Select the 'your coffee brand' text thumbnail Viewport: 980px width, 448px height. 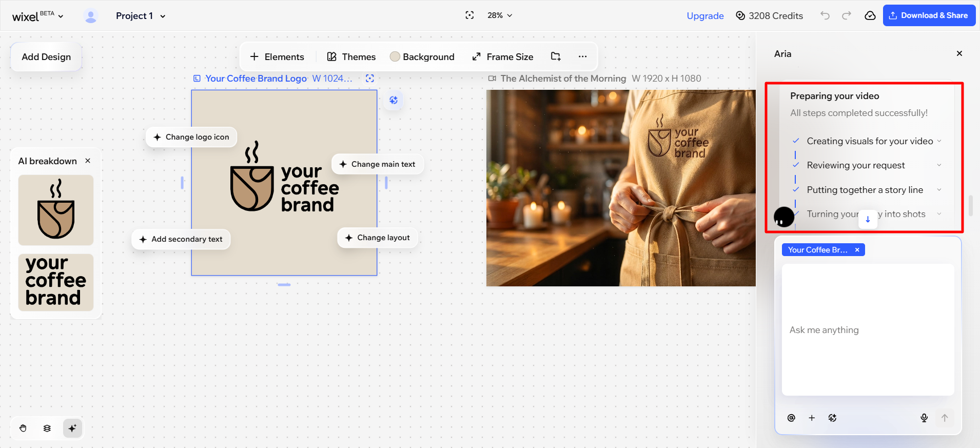pos(56,282)
